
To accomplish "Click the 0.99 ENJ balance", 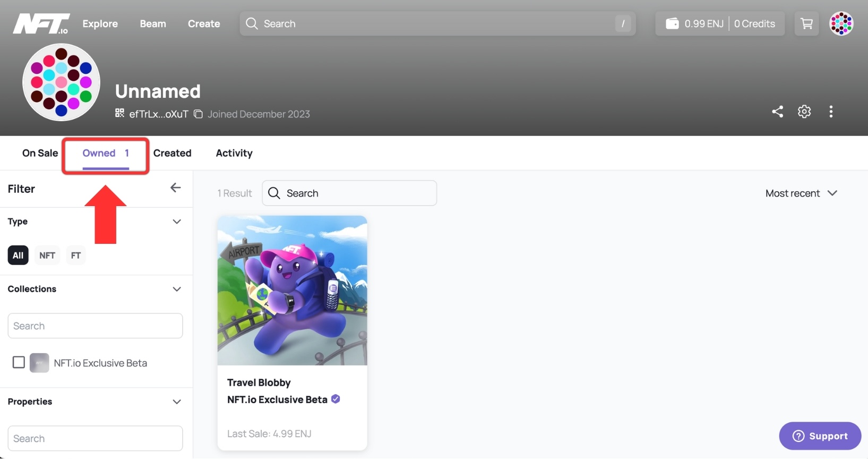I will (704, 23).
